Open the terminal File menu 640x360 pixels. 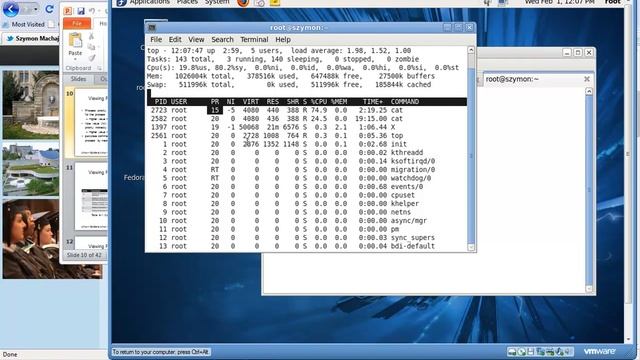point(156,40)
